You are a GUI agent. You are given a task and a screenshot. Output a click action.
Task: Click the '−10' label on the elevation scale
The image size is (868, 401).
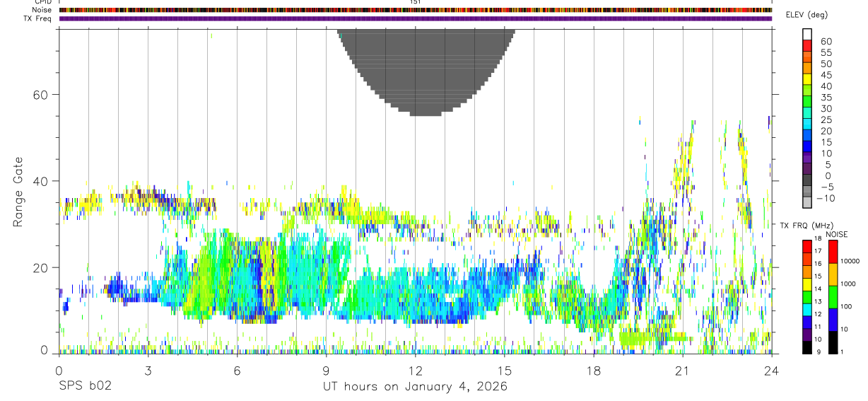(x=824, y=198)
